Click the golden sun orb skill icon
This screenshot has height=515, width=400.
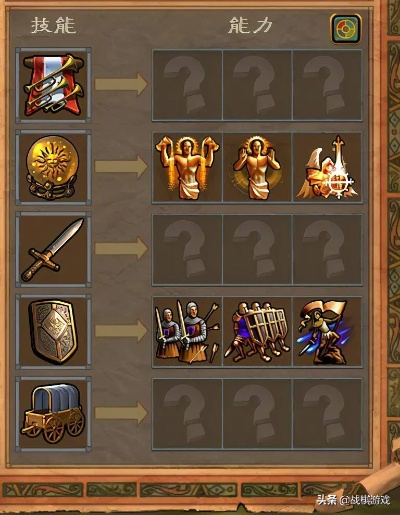pos(53,167)
